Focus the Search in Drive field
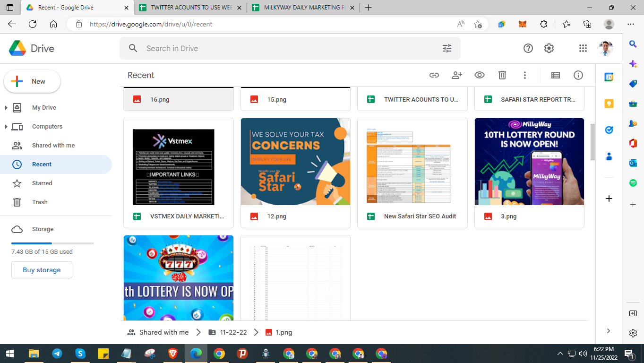The image size is (644, 363). point(290,48)
